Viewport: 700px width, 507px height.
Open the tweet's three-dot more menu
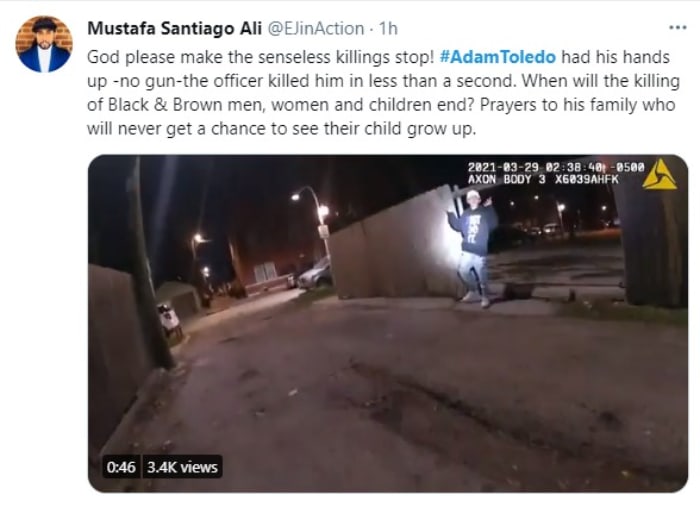[677, 28]
